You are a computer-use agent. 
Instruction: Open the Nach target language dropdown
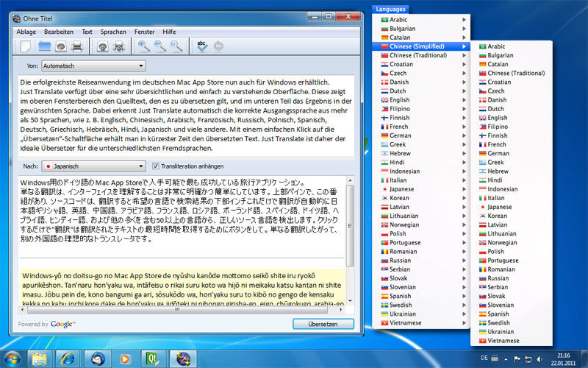(93, 166)
